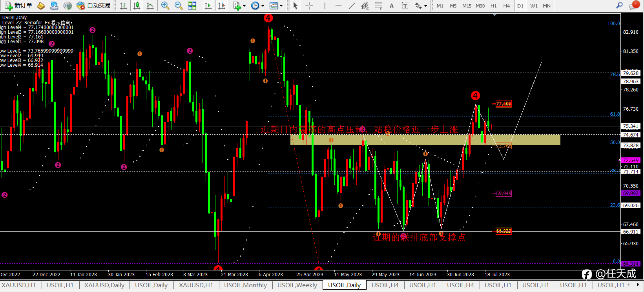Switch to M30 timeframe

[x=480, y=6]
